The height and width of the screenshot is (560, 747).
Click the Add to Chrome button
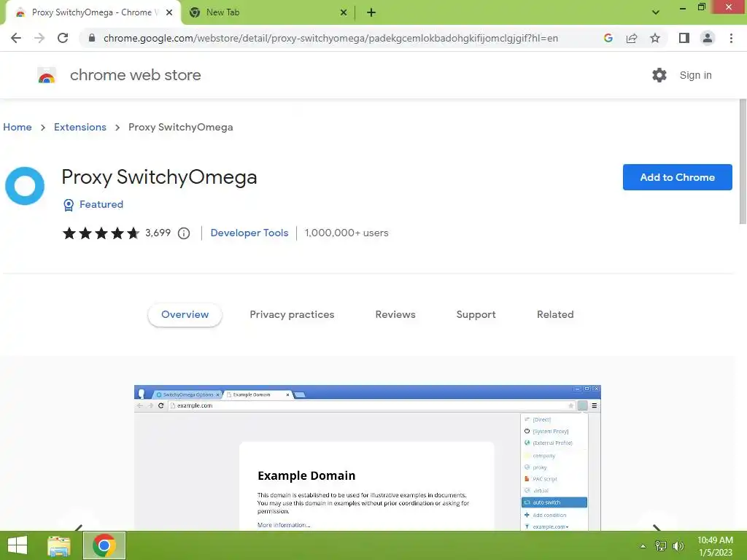coord(678,177)
